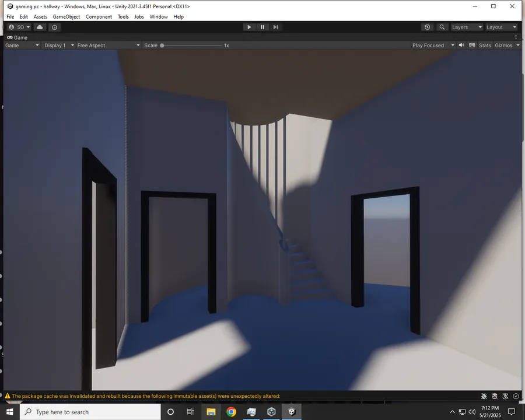Click the active Unity Editor taskbar icon
This screenshot has width=525, height=420.
point(292,412)
